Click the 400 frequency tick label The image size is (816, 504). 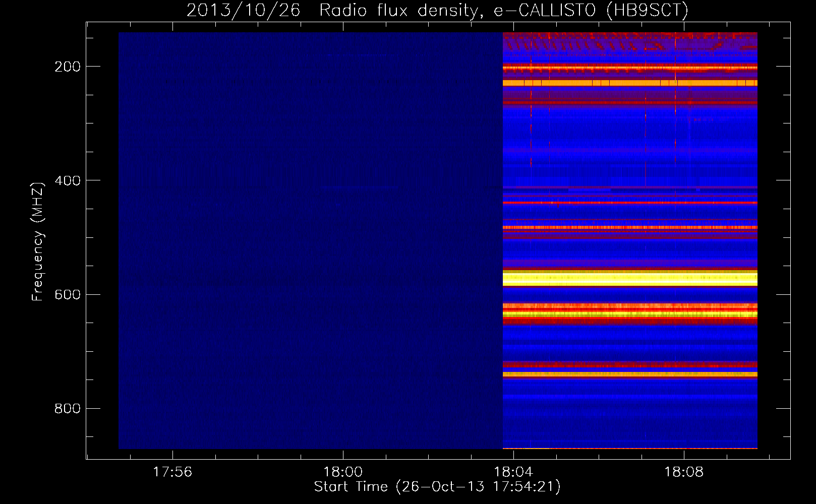pos(68,180)
